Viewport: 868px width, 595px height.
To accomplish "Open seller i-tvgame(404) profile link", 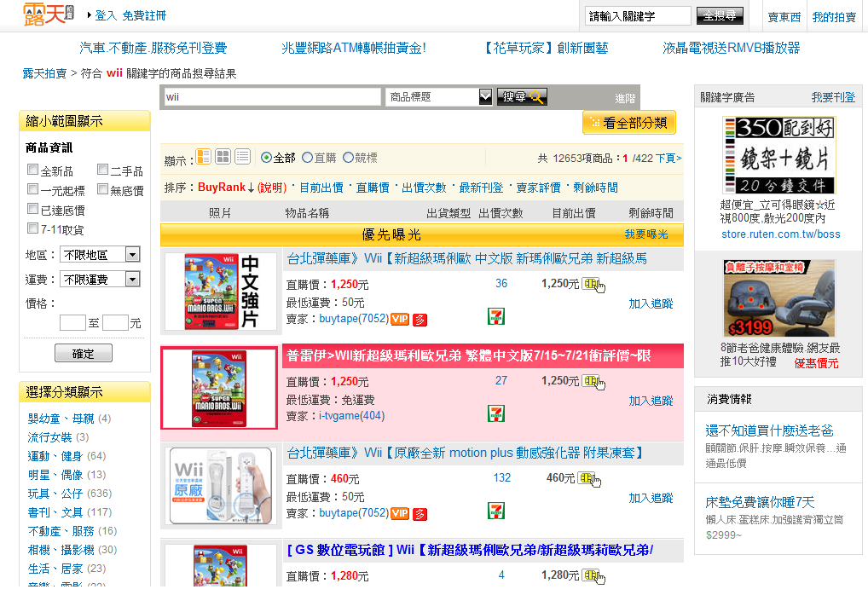I will click(351, 416).
